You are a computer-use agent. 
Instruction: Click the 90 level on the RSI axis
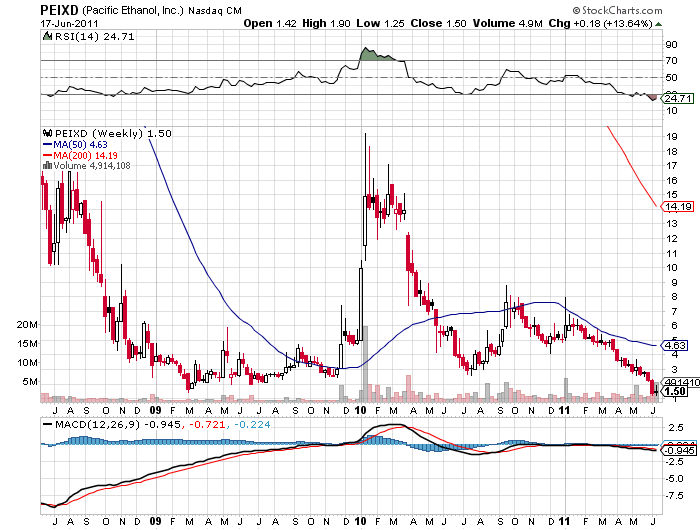coord(671,45)
